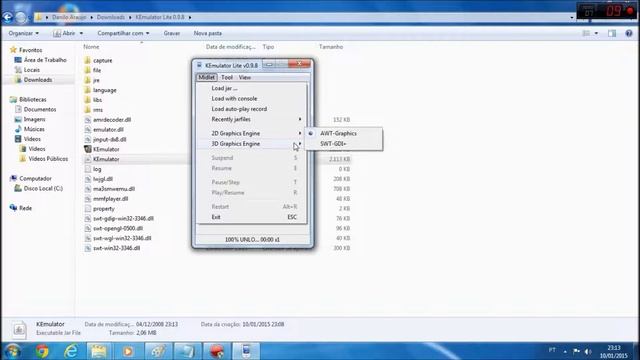Open the Tool menu in KEmulator
The height and width of the screenshot is (360, 640).
(227, 77)
